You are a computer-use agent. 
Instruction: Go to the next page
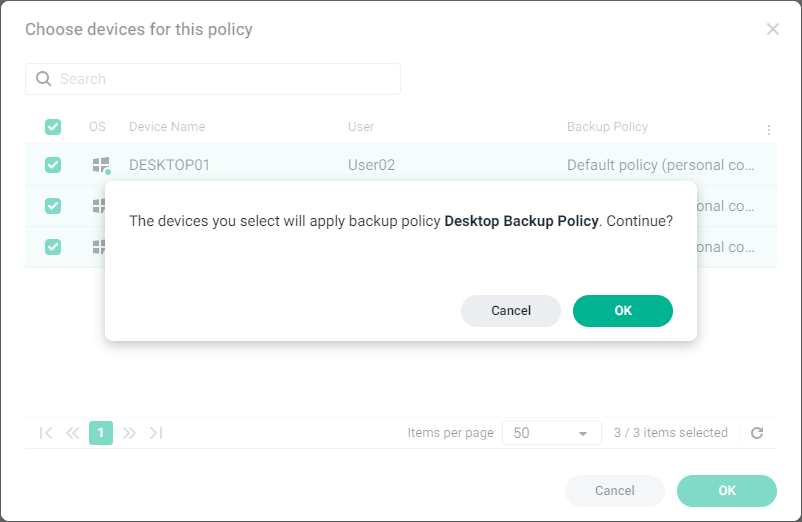click(129, 433)
